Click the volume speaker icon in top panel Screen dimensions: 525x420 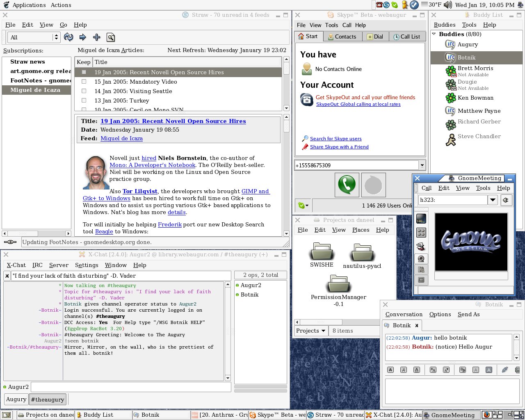pyautogui.click(x=447, y=5)
